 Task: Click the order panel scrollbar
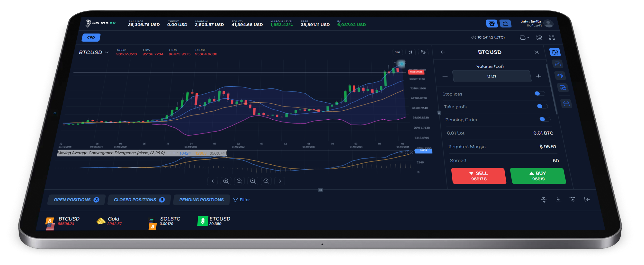552,89
